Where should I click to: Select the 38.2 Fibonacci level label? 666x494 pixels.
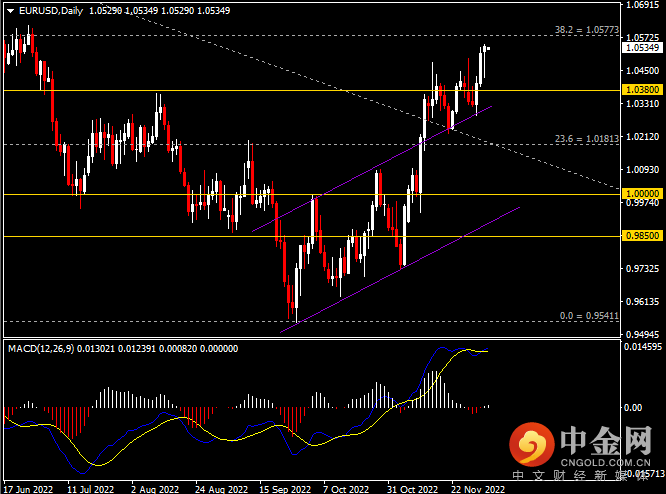(x=587, y=31)
